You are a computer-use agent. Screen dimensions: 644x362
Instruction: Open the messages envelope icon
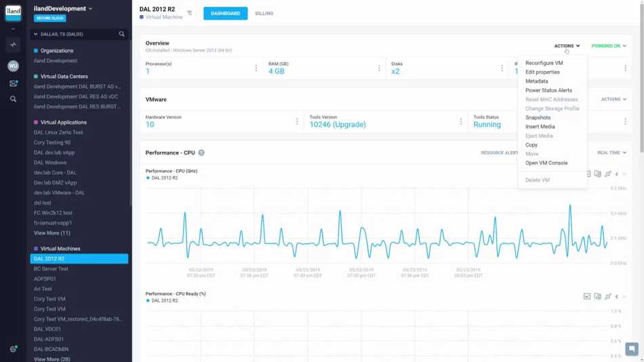pos(13,83)
